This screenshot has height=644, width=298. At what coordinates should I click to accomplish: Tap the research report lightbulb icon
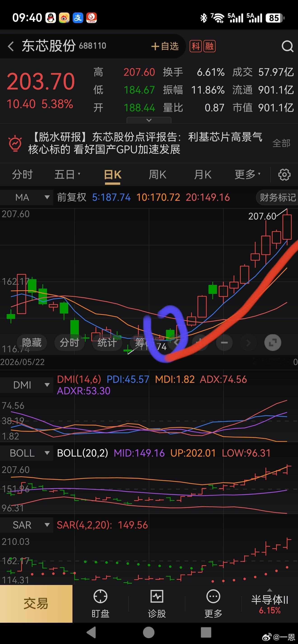(15, 143)
